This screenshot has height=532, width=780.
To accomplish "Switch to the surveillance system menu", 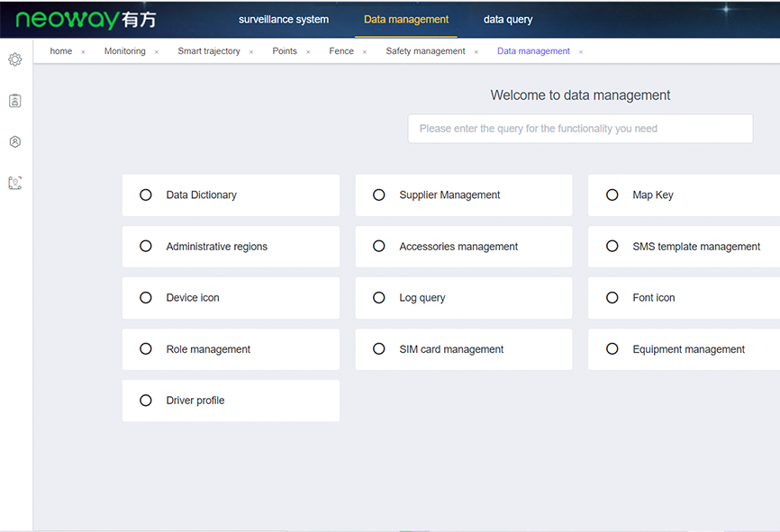I will point(284,20).
